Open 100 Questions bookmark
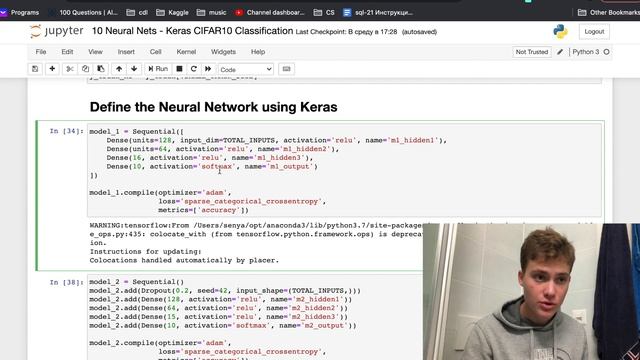The width and height of the screenshot is (640, 360). [x=84, y=13]
